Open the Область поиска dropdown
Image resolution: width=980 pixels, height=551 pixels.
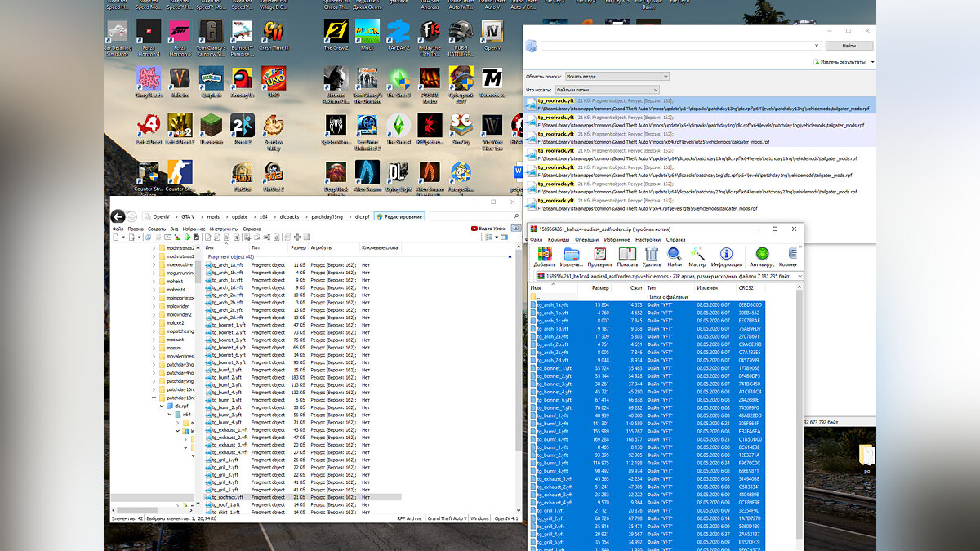617,77
